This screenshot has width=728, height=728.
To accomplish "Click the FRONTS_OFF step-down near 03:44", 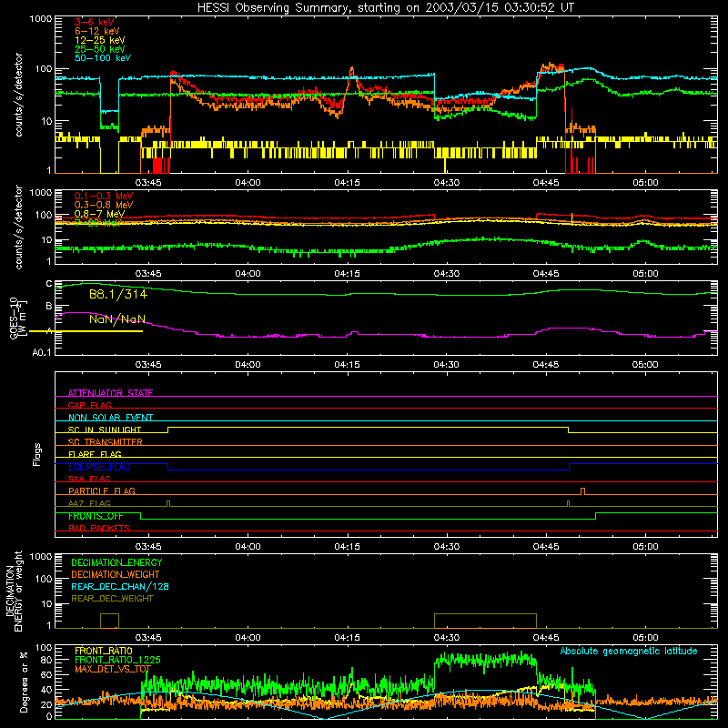I will click(x=141, y=516).
